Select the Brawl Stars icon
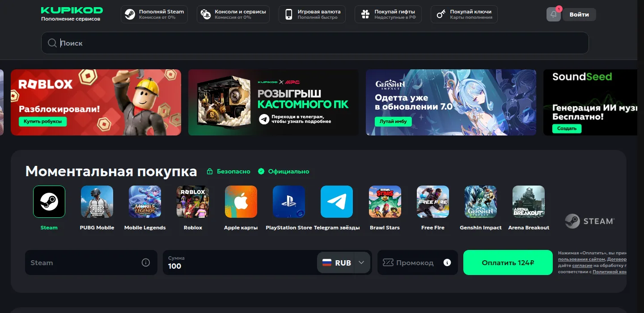 tap(385, 202)
